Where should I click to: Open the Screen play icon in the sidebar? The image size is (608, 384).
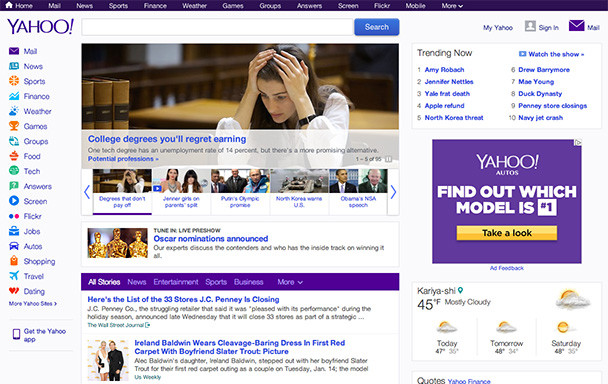pyautogui.click(x=14, y=201)
